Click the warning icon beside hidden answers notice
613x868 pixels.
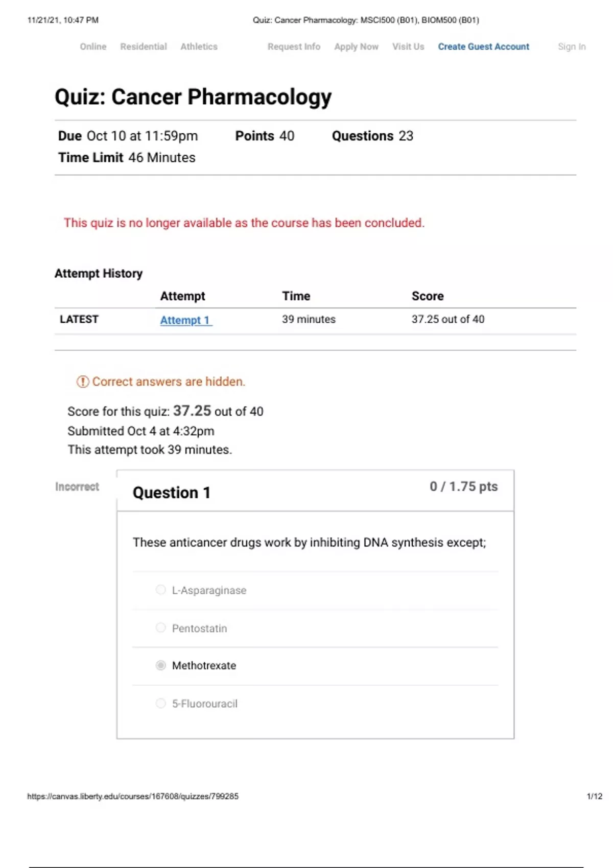click(82, 381)
